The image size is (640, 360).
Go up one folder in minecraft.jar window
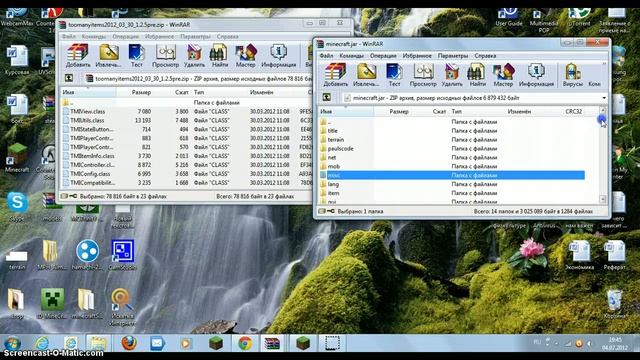click(x=327, y=97)
